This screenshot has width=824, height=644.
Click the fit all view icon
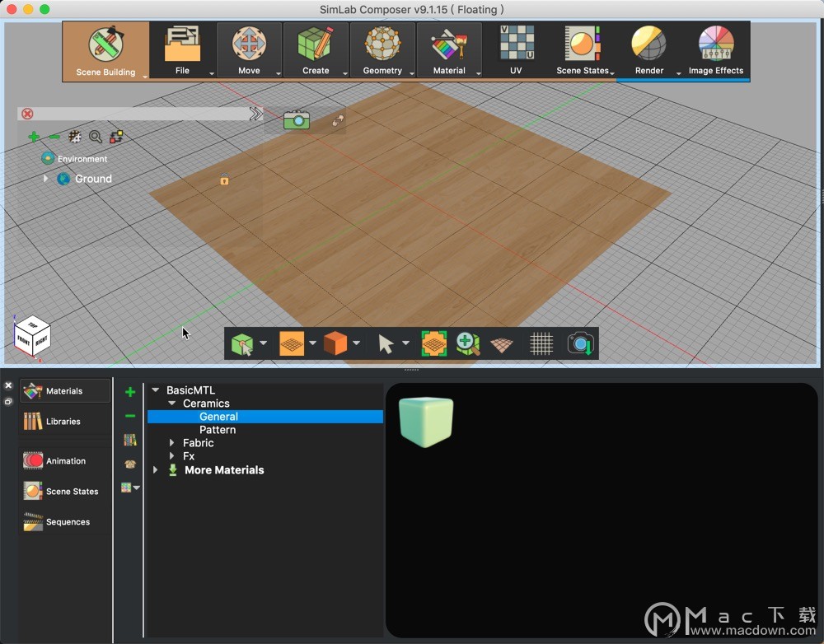(434, 344)
